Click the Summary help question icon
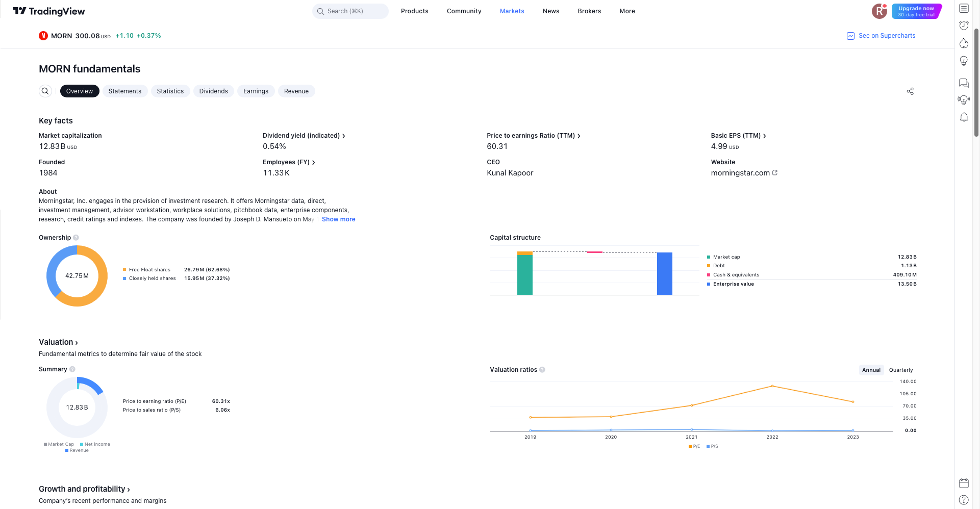The height and width of the screenshot is (509, 980). pos(72,369)
